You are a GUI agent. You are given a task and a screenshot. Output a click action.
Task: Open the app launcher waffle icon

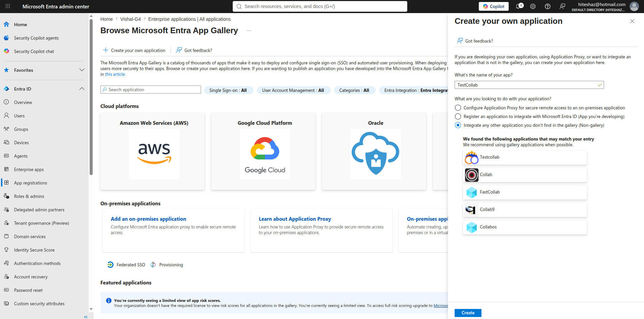coord(8,6)
